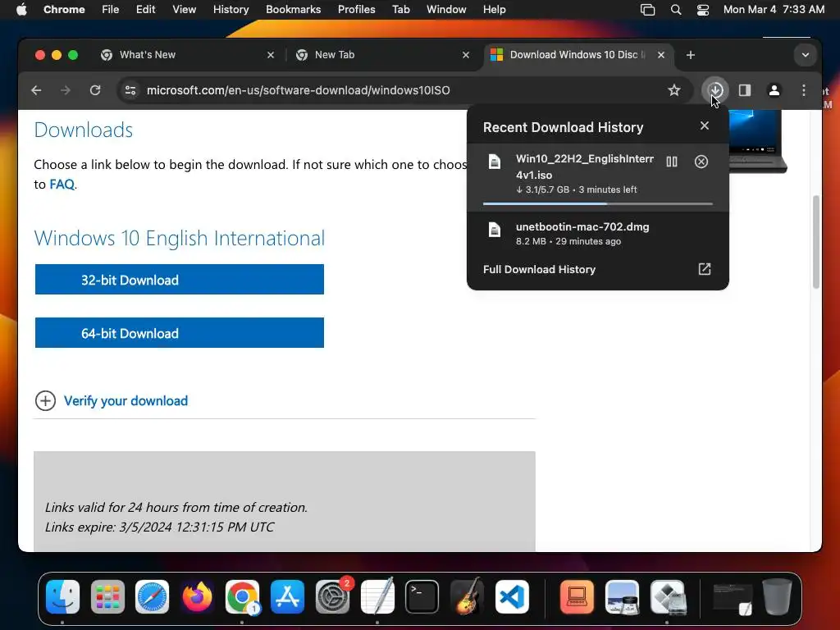
Task: Open Control Center in menu bar
Action: [x=703, y=10]
